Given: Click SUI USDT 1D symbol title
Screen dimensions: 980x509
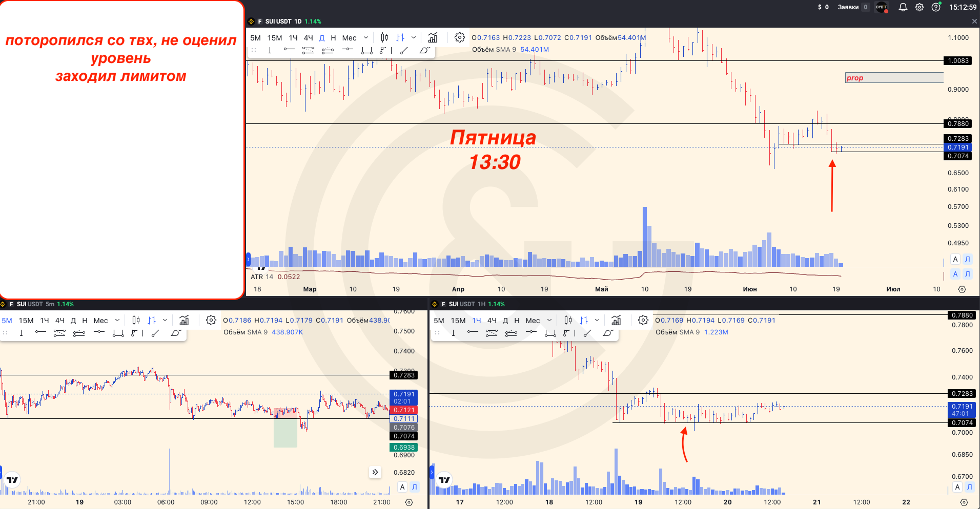Looking at the screenshot, I should 283,22.
